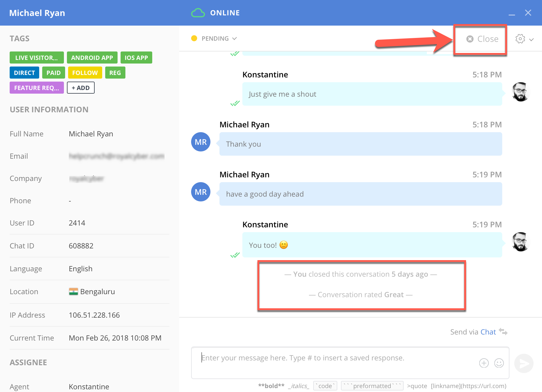Image resolution: width=542 pixels, height=392 pixels.
Task: Click the yellow FOLLOW tag
Action: (x=85, y=73)
